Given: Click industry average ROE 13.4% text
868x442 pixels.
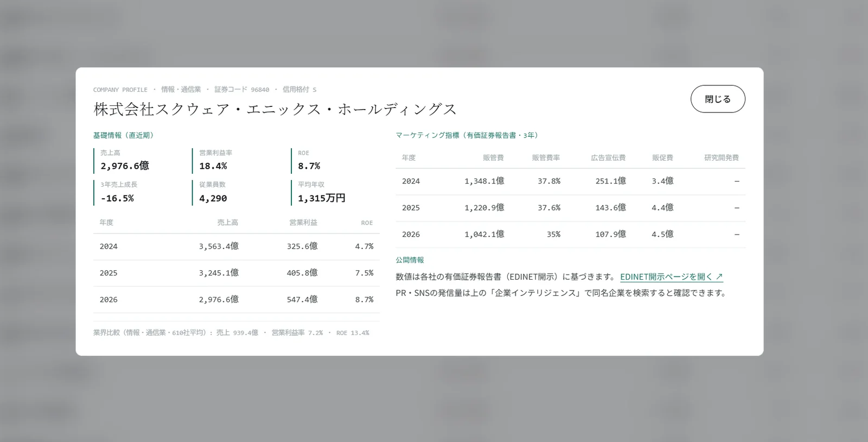Looking at the screenshot, I should pos(353,333).
